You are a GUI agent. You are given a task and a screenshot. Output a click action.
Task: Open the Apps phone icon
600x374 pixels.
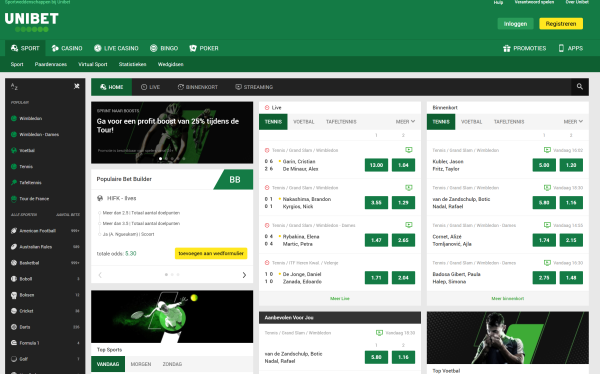(561, 48)
